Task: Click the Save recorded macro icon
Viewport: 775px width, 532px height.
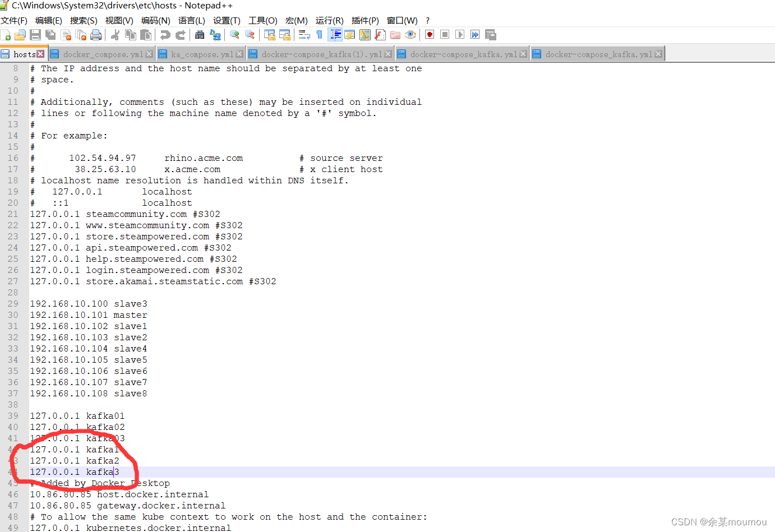Action: tap(490, 35)
